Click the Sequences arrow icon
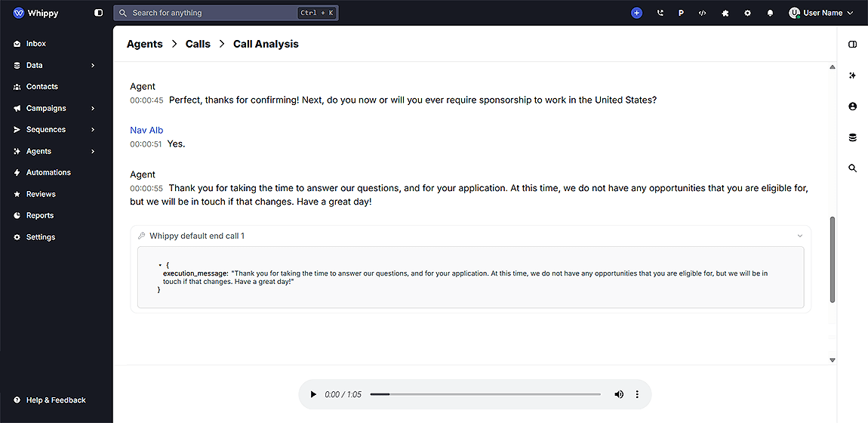 tap(17, 130)
